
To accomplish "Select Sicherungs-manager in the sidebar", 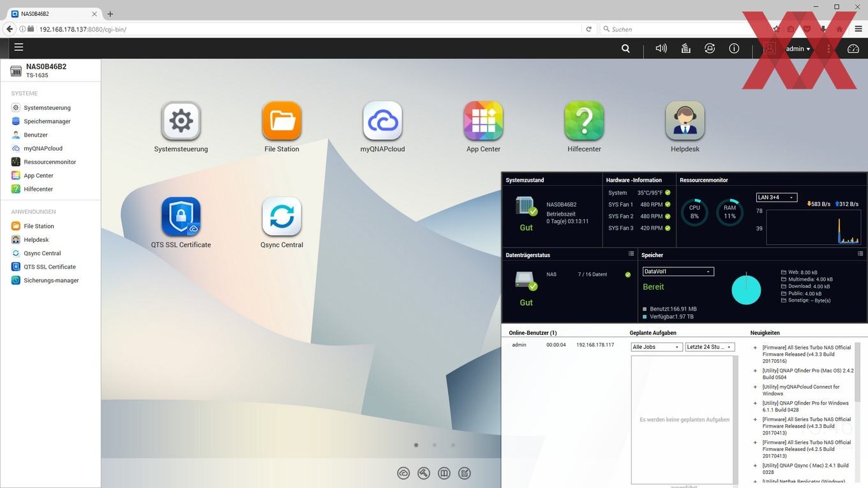I will tap(51, 280).
